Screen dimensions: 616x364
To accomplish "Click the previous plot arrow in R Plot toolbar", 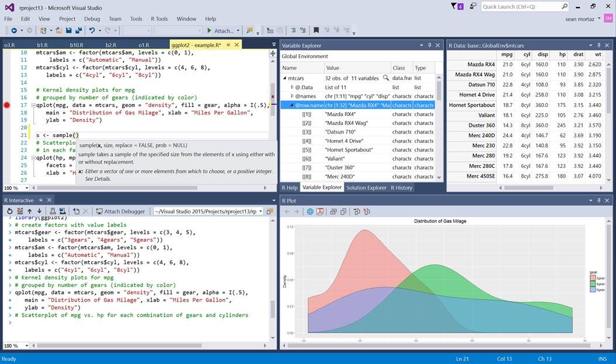I will pyautogui.click(x=286, y=212).
